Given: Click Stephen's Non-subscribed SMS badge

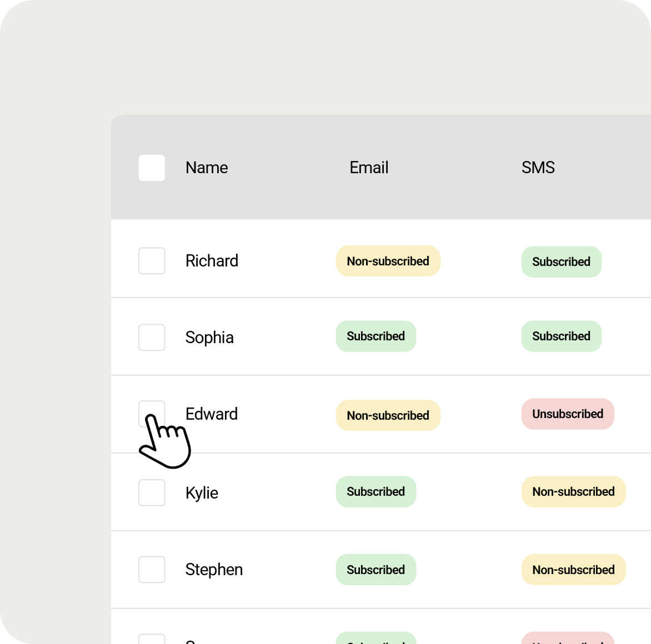Looking at the screenshot, I should coord(573,570).
